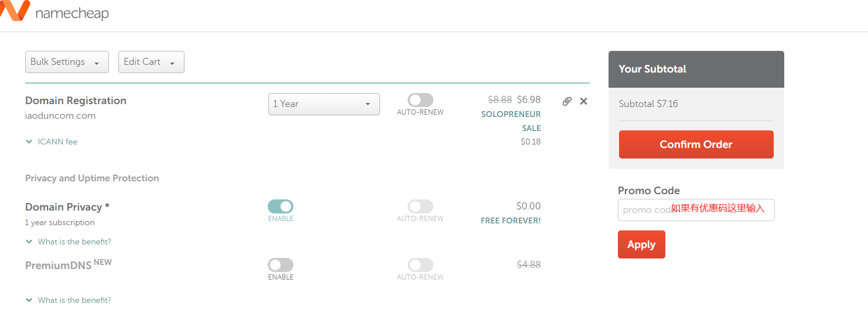868x317 pixels.
Task: Apply the promo code
Action: tap(641, 244)
